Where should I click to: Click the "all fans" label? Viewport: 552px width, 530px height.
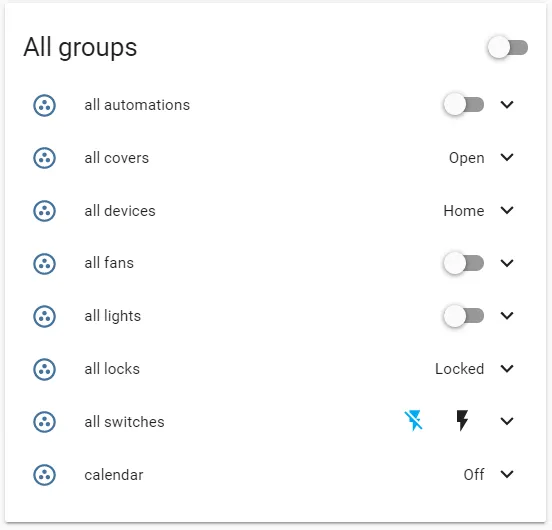(x=109, y=263)
